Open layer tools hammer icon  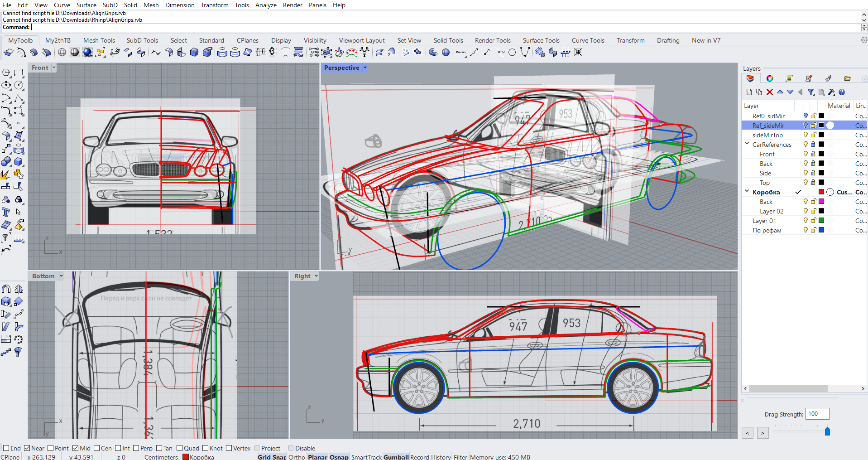(831, 92)
